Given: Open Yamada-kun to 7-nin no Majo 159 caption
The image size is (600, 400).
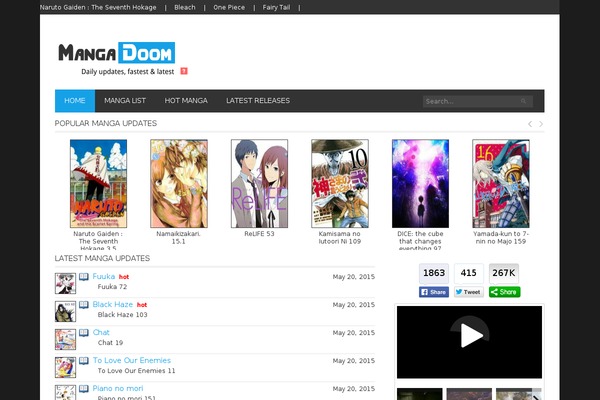Looking at the screenshot, I should 501,238.
